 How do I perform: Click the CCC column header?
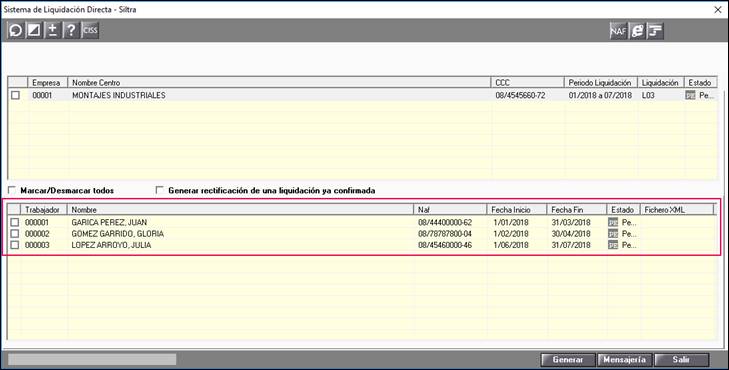[527, 82]
